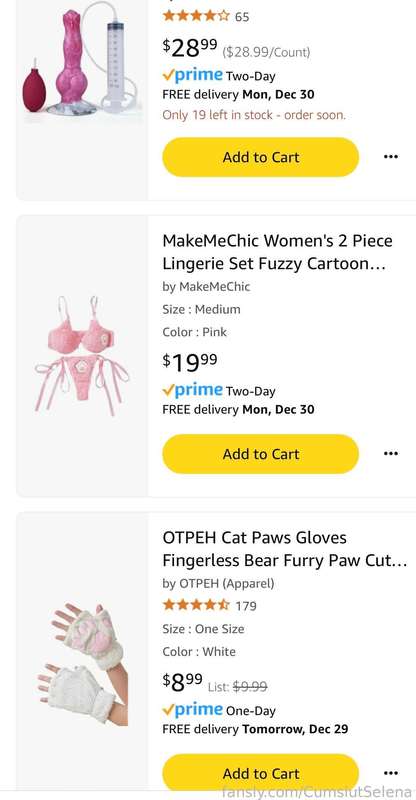The height and width of the screenshot is (800, 416).
Task: Tap the prime logo under the $28.99 price
Action: click(192, 76)
